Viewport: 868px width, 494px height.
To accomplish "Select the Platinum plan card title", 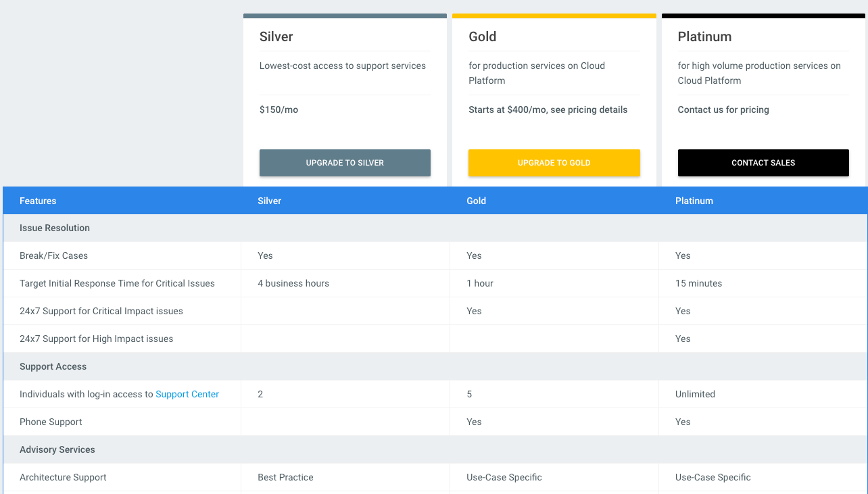I will tap(704, 36).
